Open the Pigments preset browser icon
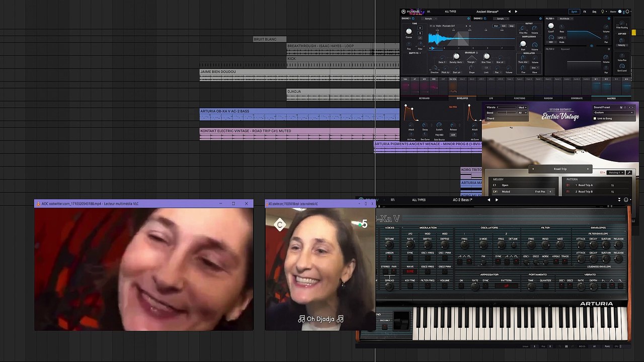 (429, 12)
